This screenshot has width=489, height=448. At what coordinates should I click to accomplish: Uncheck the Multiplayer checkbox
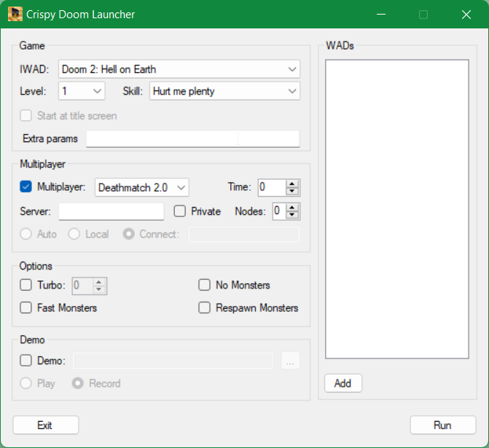(x=26, y=186)
